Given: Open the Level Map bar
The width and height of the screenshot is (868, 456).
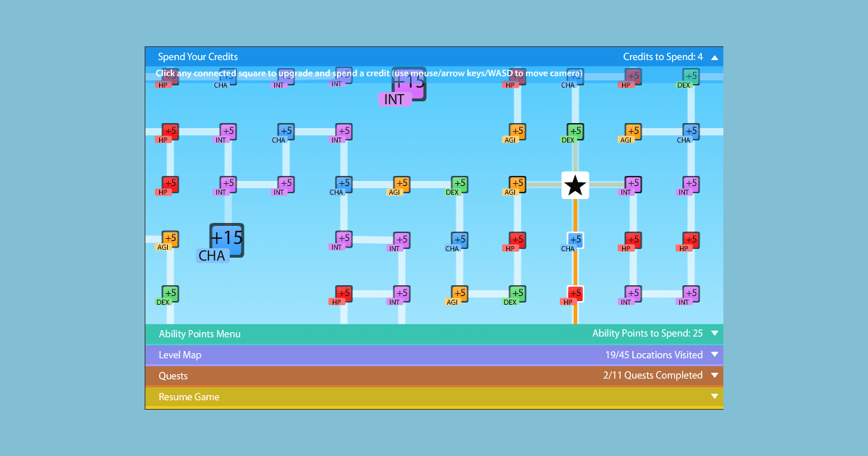Looking at the screenshot, I should click(434, 355).
